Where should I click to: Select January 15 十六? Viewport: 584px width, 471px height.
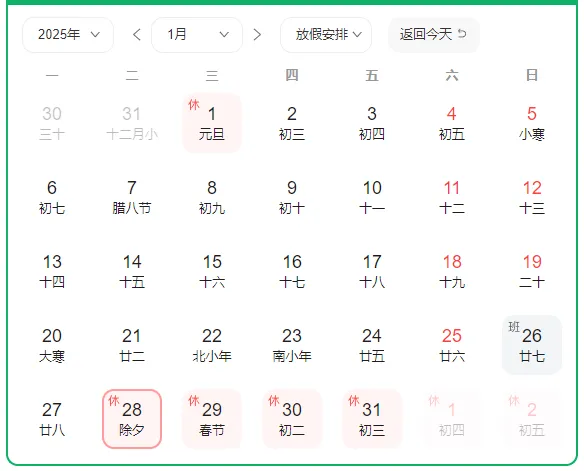(212, 271)
